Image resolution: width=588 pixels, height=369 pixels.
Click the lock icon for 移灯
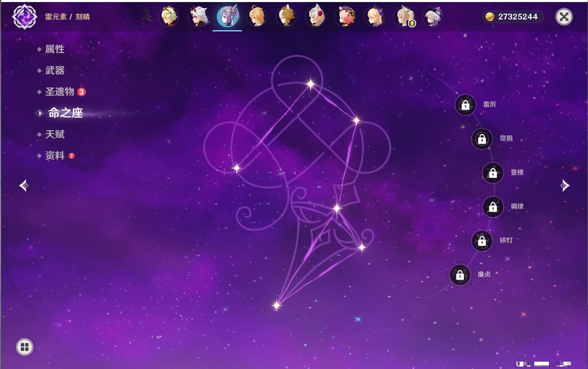(x=482, y=241)
